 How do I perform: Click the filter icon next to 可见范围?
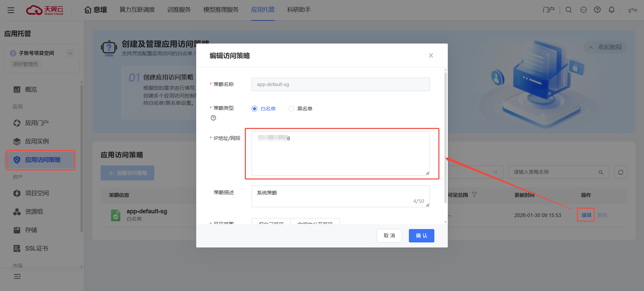474,195
